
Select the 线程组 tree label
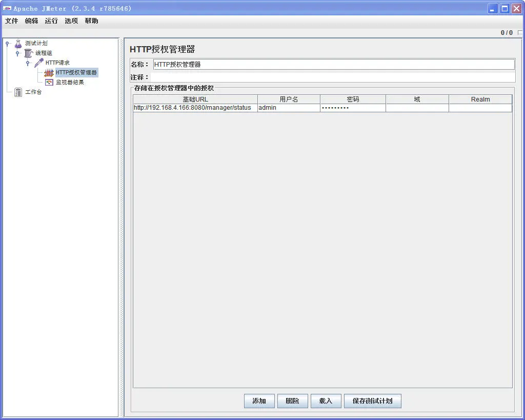pyautogui.click(x=44, y=53)
